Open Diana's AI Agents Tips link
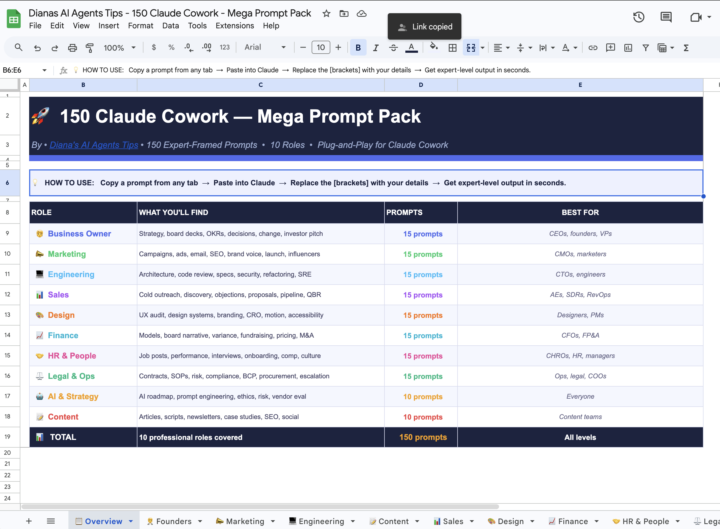 (94, 145)
